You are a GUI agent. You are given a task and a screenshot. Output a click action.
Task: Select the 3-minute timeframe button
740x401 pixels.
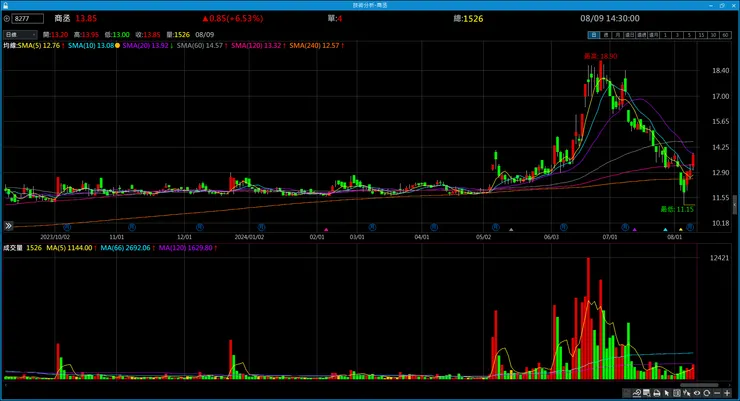677,35
